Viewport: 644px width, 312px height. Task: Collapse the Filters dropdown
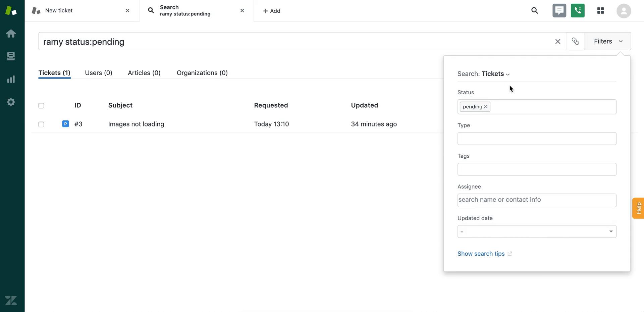tap(608, 41)
